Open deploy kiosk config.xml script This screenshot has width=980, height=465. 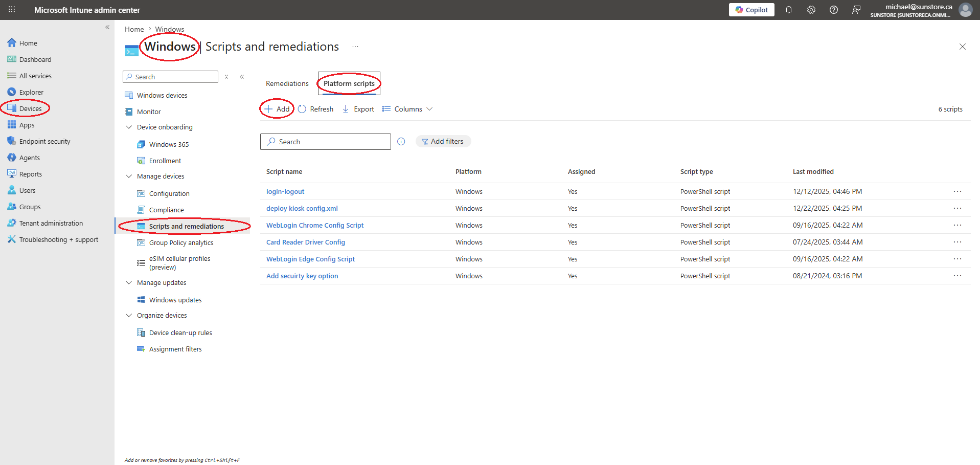[302, 208]
